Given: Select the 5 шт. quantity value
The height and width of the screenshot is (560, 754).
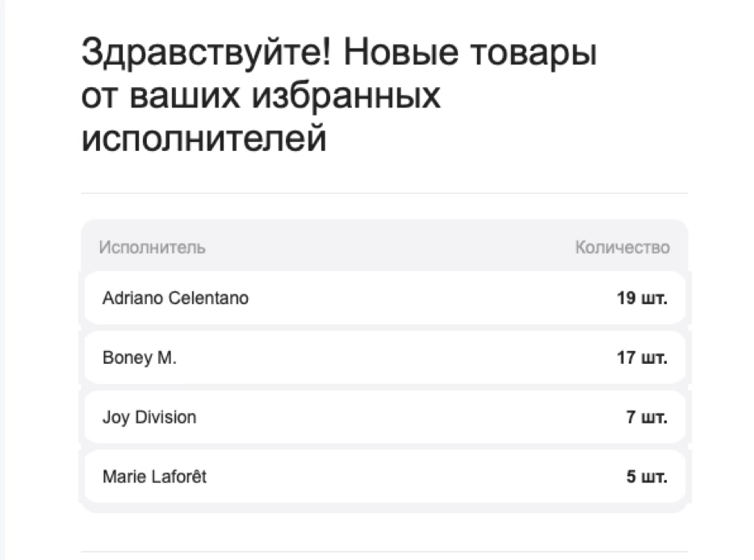Looking at the screenshot, I should 647,477.
